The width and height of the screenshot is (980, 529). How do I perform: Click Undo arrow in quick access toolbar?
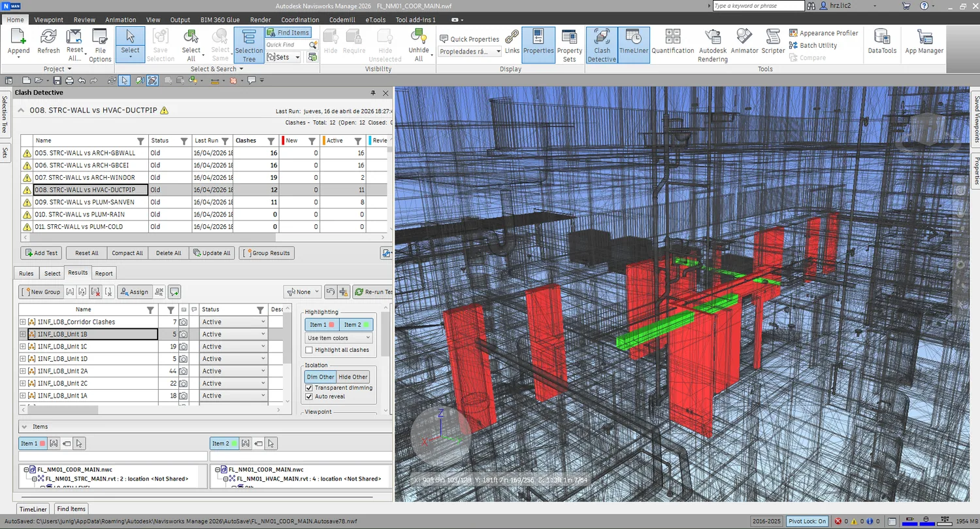coord(82,80)
